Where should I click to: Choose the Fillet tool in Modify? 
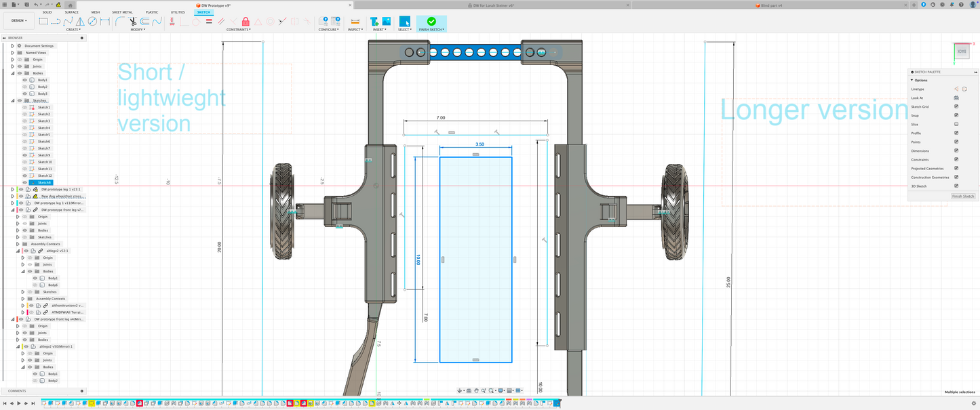[x=119, y=21]
